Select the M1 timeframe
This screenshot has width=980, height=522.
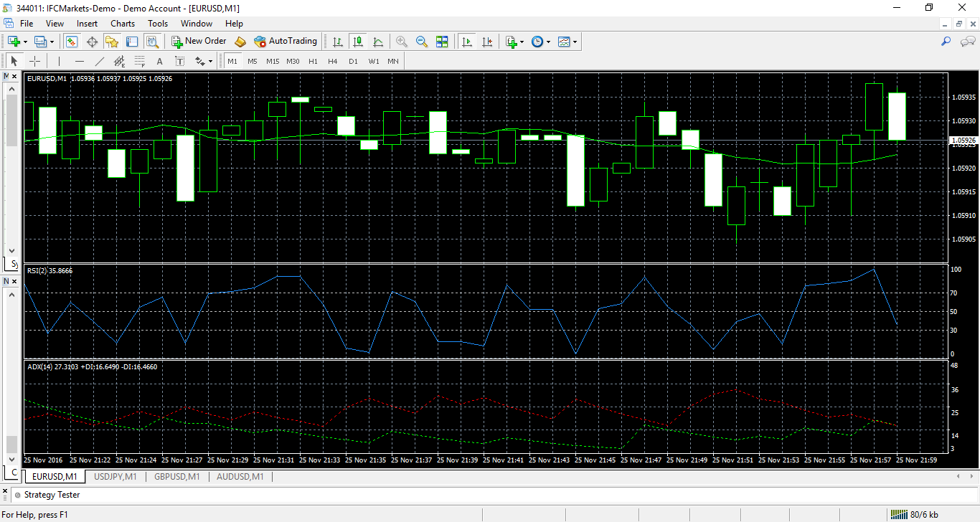click(232, 61)
